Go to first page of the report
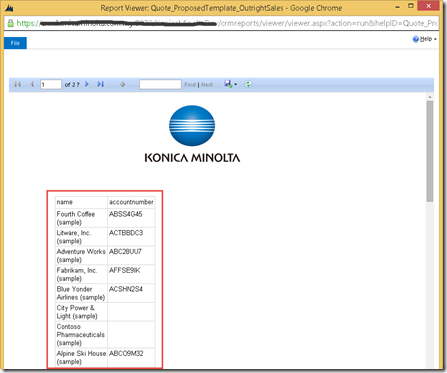 (18, 84)
